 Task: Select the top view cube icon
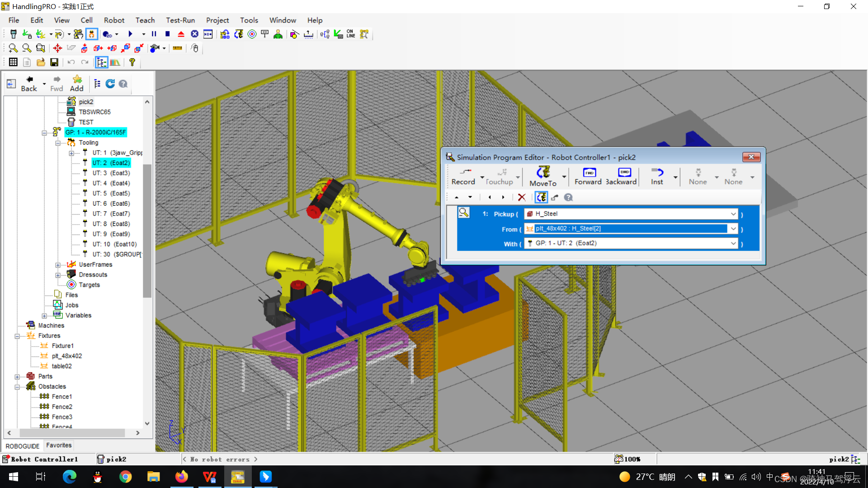85,48
